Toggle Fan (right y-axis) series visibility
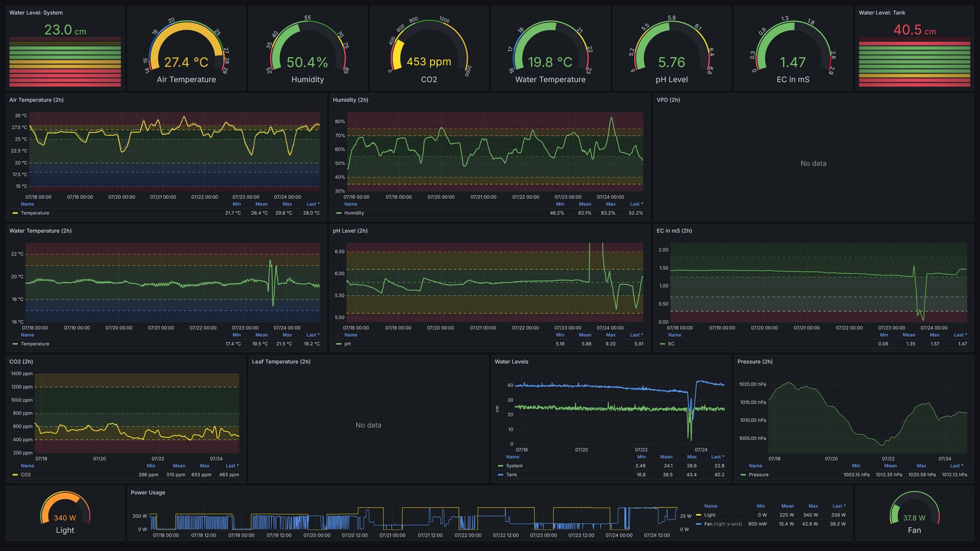This screenshot has height=551, width=980. 723,524
